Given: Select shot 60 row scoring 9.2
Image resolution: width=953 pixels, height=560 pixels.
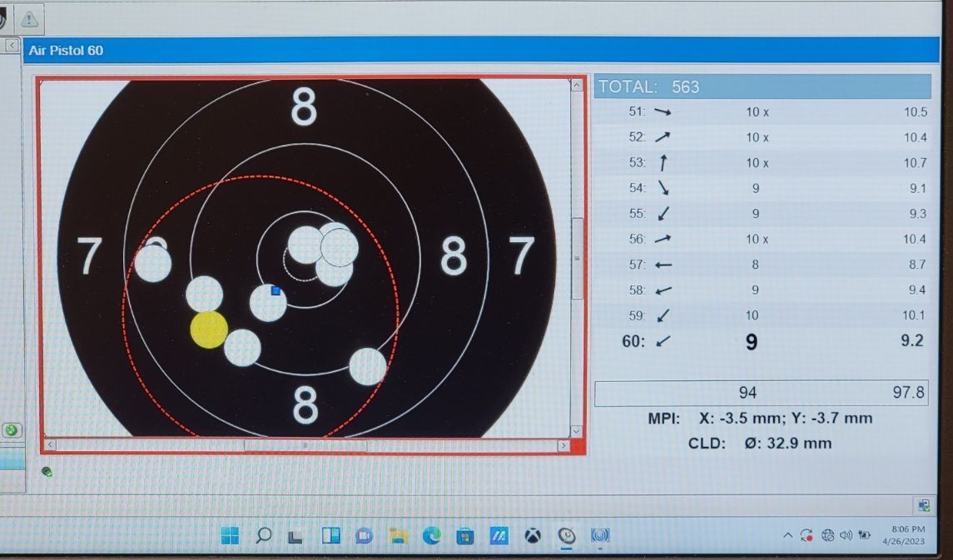Looking at the screenshot, I should click(x=762, y=341).
